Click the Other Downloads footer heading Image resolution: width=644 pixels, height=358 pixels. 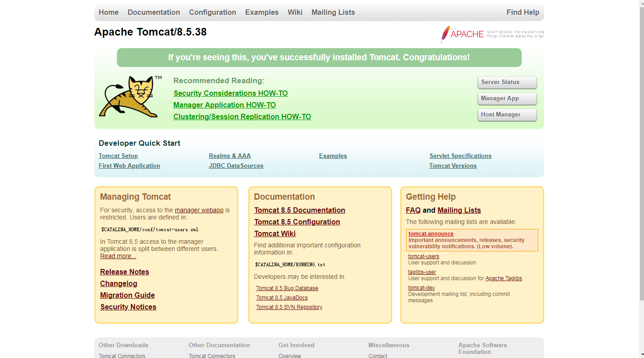(123, 345)
